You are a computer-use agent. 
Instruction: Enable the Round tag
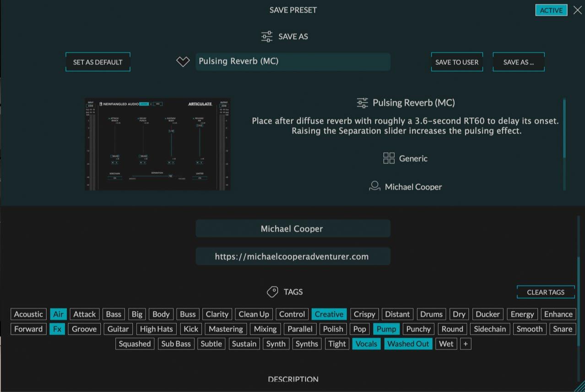click(x=452, y=329)
